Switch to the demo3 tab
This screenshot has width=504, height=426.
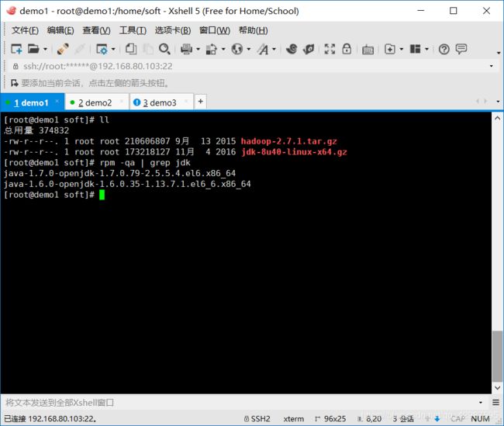(160, 102)
